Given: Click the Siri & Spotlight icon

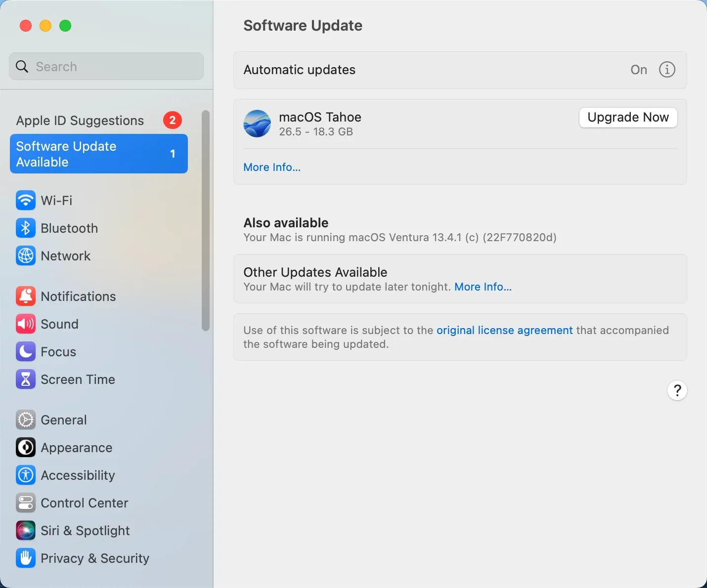Looking at the screenshot, I should coord(26,531).
